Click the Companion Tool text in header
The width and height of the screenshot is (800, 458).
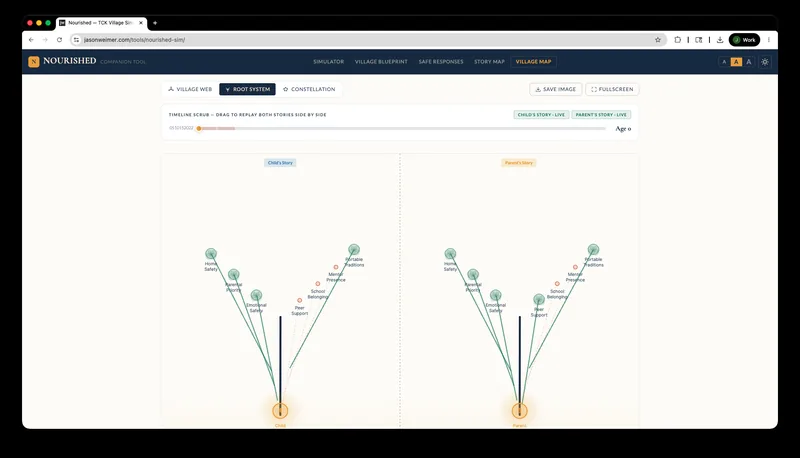click(x=123, y=62)
